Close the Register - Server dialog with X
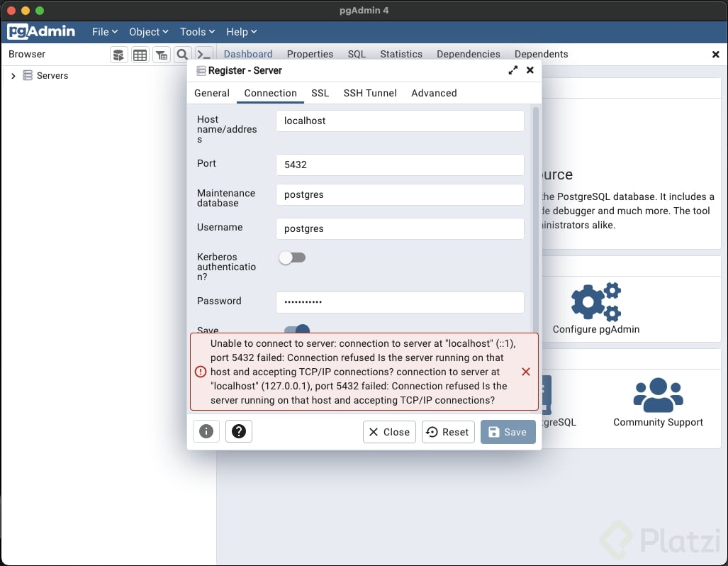The height and width of the screenshot is (566, 728). [530, 70]
